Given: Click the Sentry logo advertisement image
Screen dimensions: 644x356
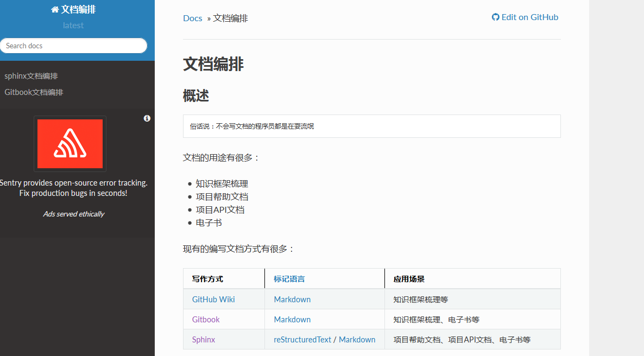Looking at the screenshot, I should 70,144.
